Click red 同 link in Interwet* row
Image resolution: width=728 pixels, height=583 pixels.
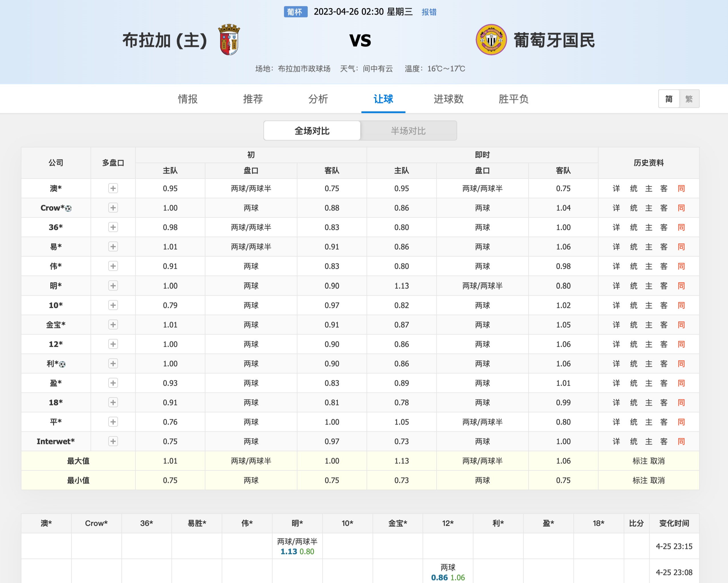[681, 441]
